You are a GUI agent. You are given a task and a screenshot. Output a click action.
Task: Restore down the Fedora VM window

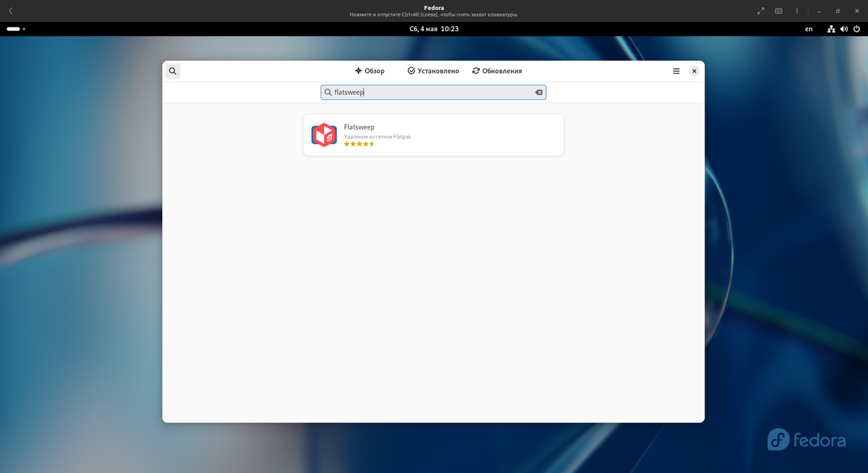(838, 11)
